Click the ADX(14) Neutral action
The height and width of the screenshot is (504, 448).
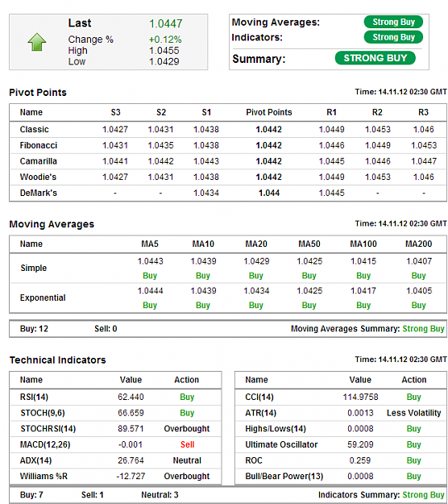187,460
